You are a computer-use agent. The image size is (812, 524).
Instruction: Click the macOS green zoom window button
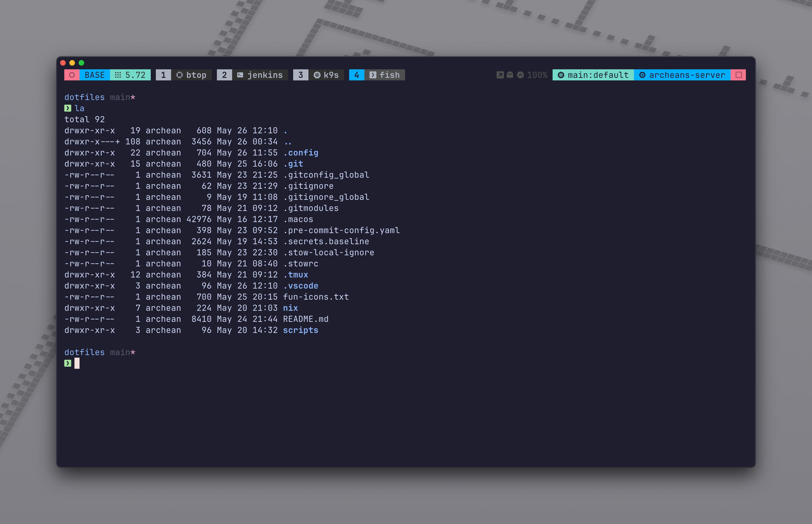pos(81,63)
